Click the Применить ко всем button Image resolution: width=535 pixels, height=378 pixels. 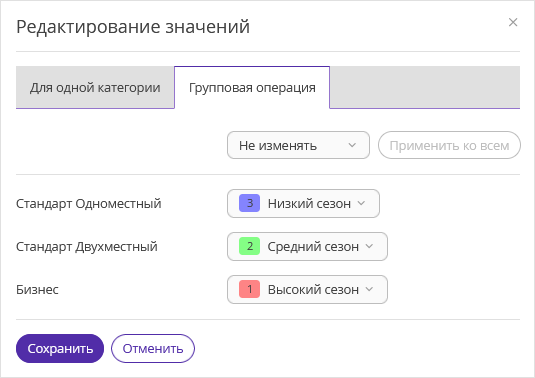tap(449, 145)
